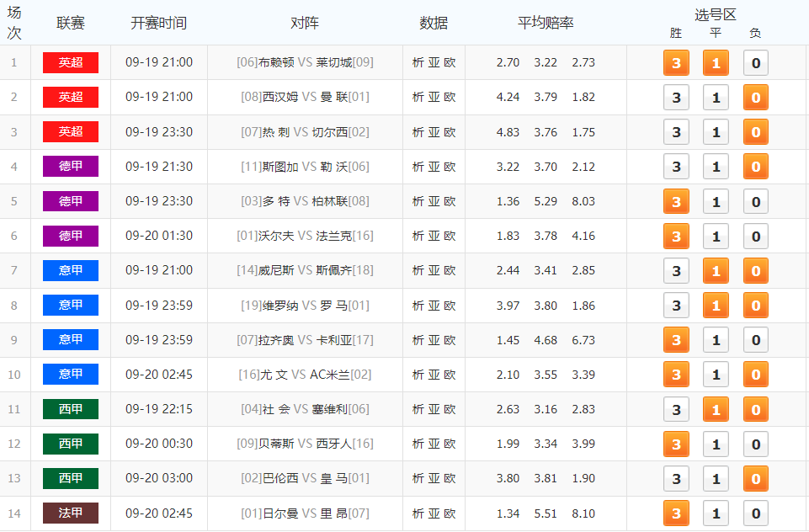Toggle the loss (0) pick for 维罗纳 VS 罗马
Viewport: 809px width, 532px height.
coord(755,306)
